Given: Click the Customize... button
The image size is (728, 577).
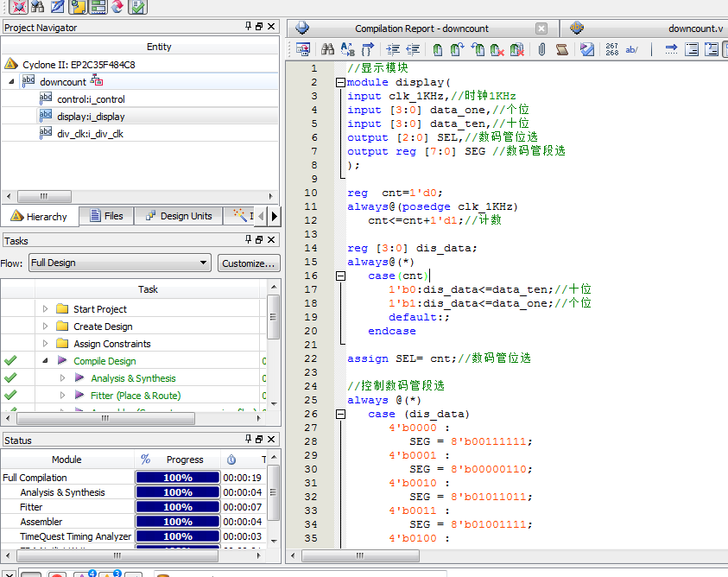Looking at the screenshot, I should pyautogui.click(x=248, y=263).
